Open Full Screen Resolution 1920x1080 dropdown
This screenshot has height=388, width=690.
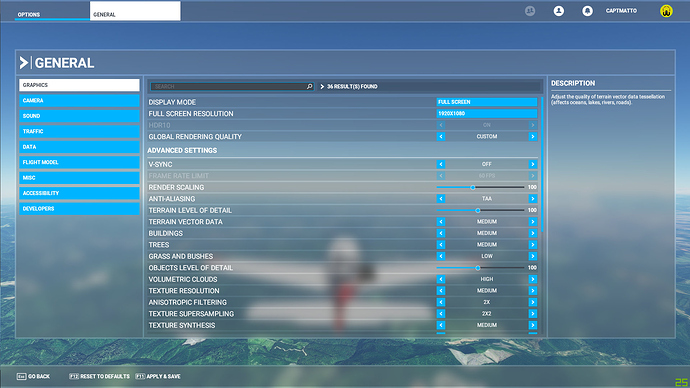coord(487,113)
